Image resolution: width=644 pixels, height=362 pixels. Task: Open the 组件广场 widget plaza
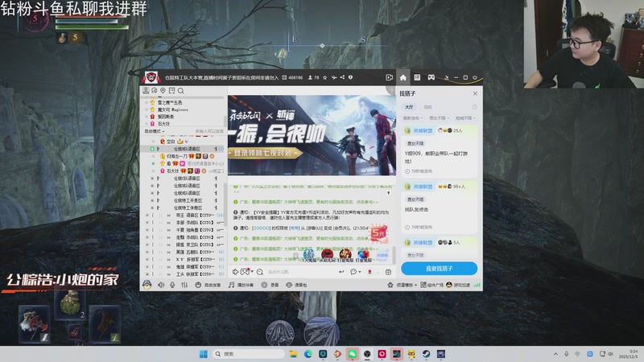[x=431, y=285]
